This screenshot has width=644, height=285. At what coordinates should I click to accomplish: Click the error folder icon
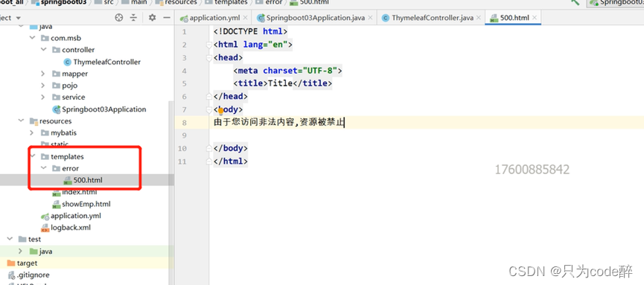(57, 168)
